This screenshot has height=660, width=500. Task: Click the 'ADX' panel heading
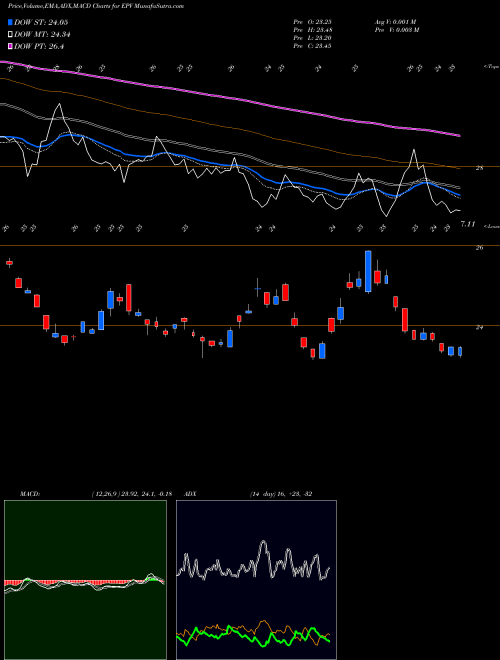click(190, 494)
